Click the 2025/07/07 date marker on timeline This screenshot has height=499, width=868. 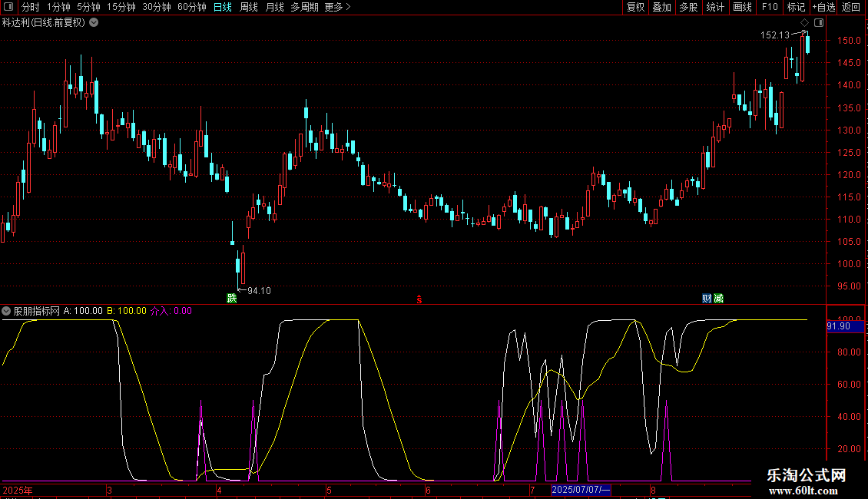tap(581, 489)
